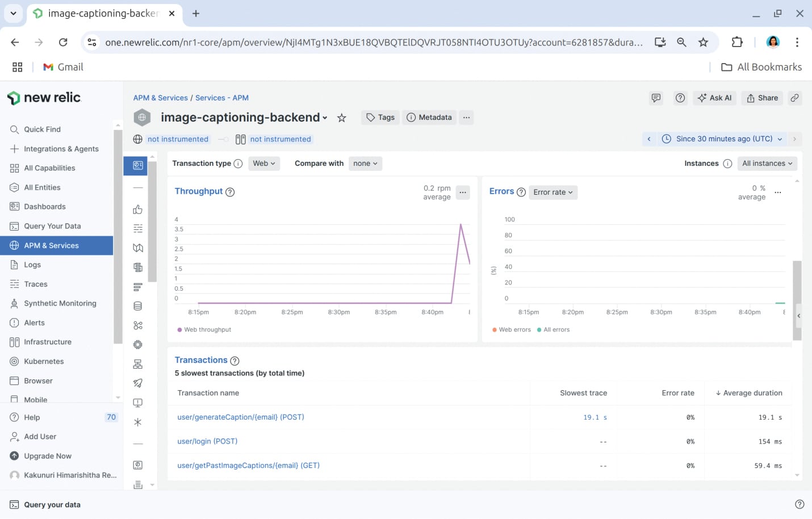The width and height of the screenshot is (812, 519).
Task: Select Dashboards in left navigation
Action: [x=45, y=207]
